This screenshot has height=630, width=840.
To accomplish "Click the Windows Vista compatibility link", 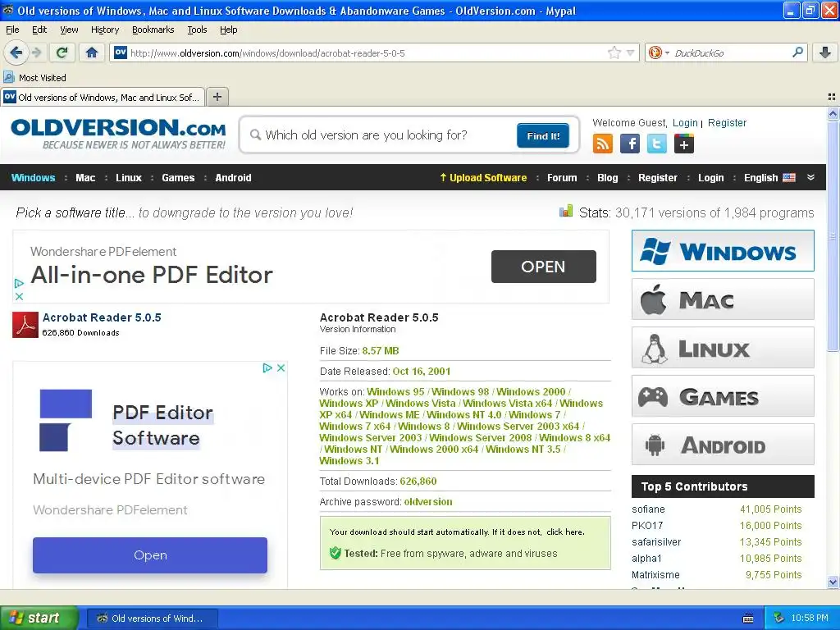I will (x=421, y=404).
